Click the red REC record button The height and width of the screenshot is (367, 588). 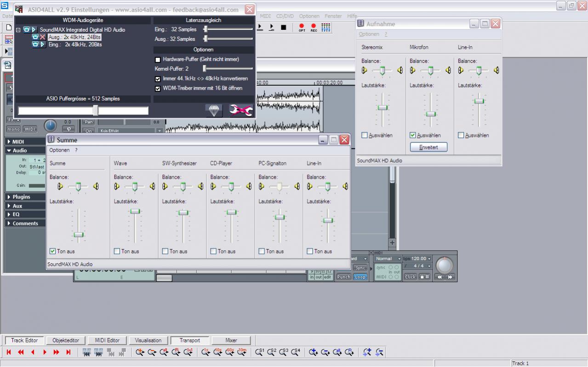(314, 28)
